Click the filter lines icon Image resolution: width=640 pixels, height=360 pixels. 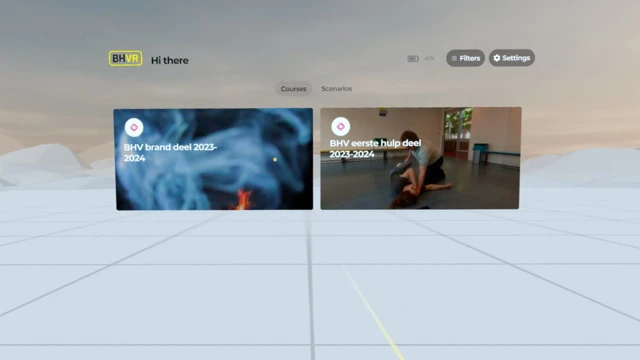pyautogui.click(x=454, y=58)
